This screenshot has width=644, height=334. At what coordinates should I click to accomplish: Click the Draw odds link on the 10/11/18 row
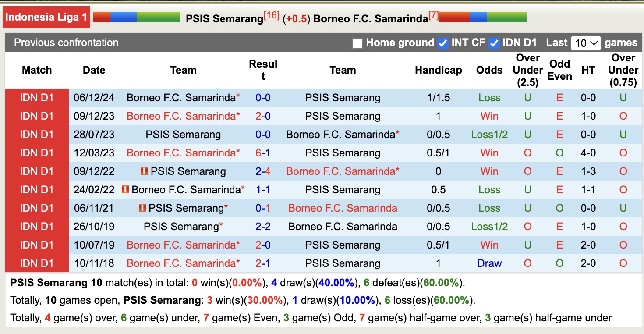pos(489,263)
